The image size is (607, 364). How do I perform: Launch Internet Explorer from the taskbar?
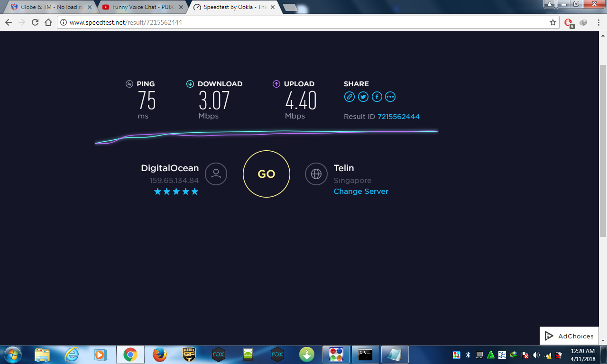point(72,355)
